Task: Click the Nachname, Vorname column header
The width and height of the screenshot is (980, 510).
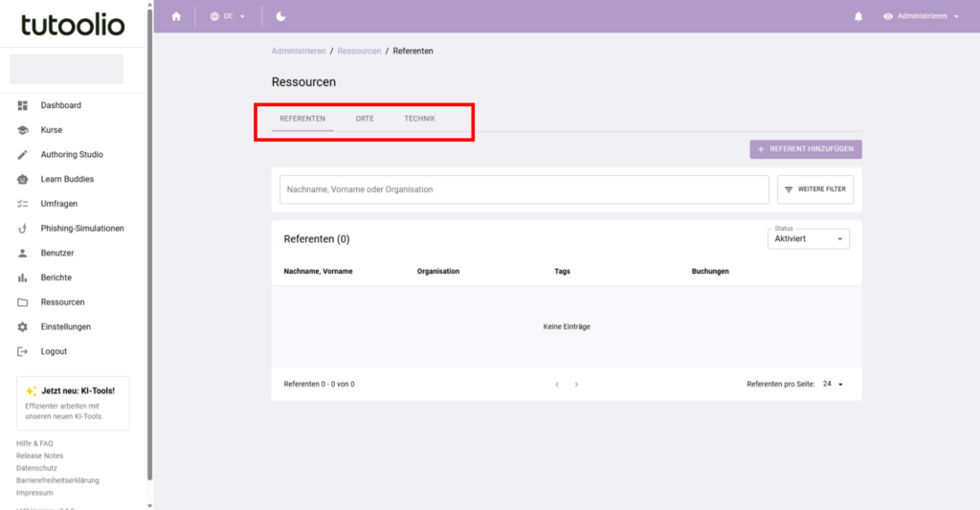Action: [x=318, y=271]
